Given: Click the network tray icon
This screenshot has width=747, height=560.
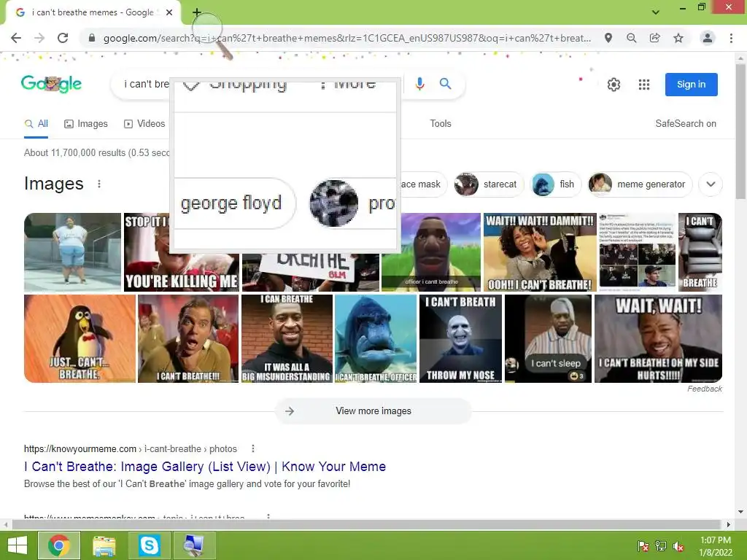Looking at the screenshot, I should click(661, 546).
